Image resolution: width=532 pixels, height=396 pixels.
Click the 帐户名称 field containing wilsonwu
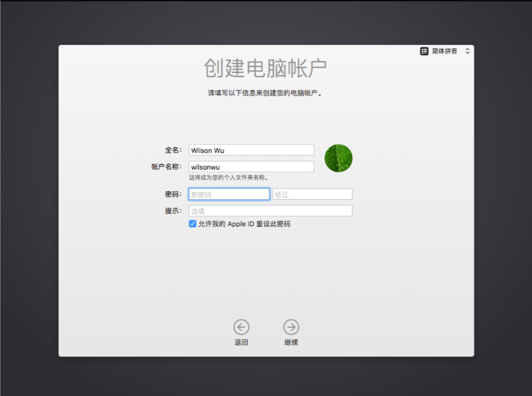coord(252,167)
